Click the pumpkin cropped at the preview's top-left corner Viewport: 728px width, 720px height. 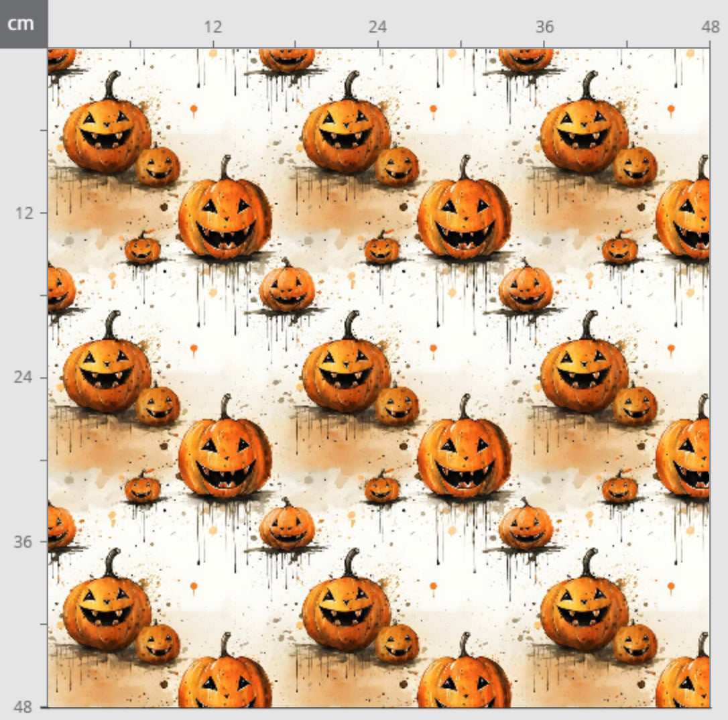pyautogui.click(x=60, y=59)
